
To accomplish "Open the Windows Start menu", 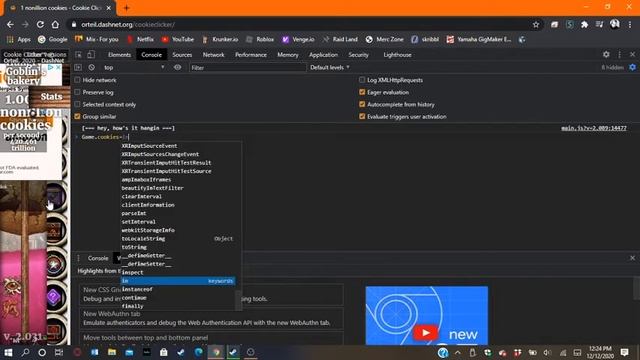I will 8,352.
